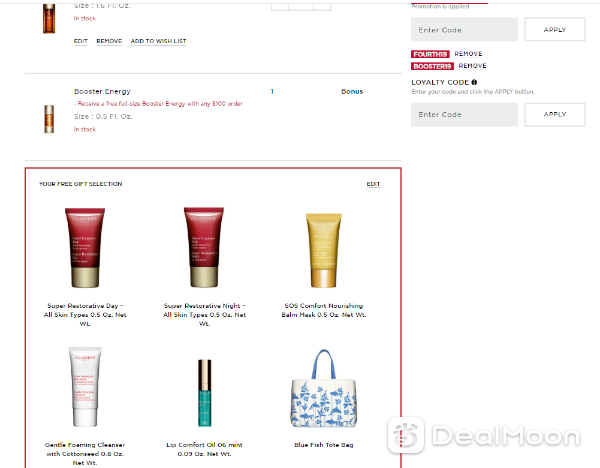Click Lip Comfort Oil 06 mint title
Image resolution: width=600 pixels, height=468 pixels.
pos(204,449)
